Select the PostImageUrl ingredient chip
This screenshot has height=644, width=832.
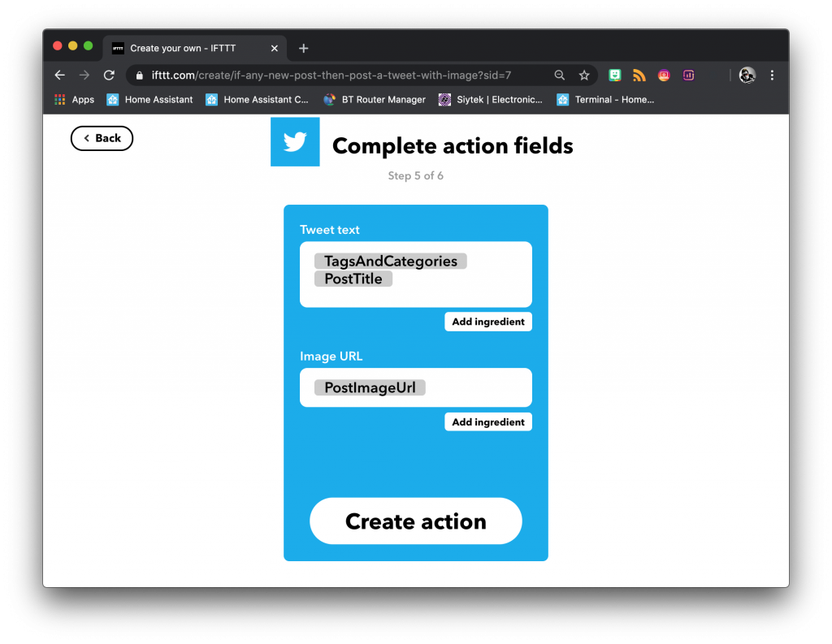pyautogui.click(x=370, y=387)
